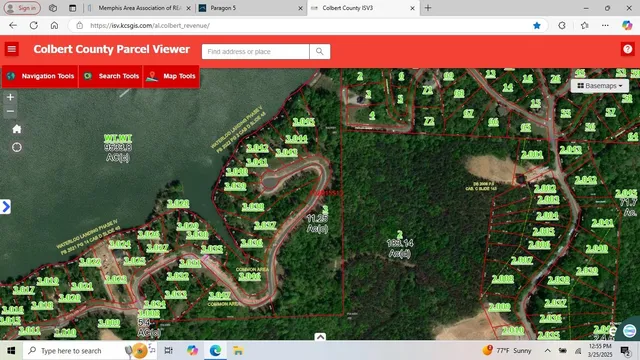The width and height of the screenshot is (640, 360).
Task: Open the clock showing 12:55 PM
Action: pos(600,351)
